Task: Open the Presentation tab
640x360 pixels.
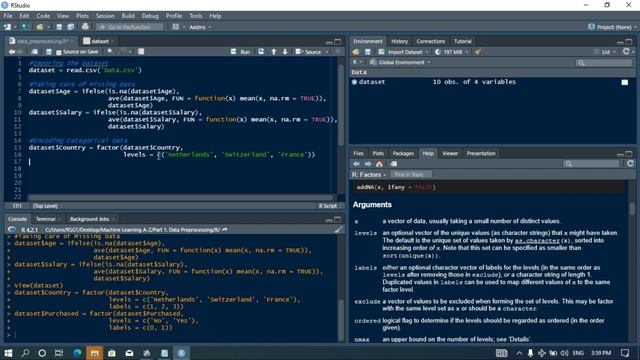Action: 481,153
